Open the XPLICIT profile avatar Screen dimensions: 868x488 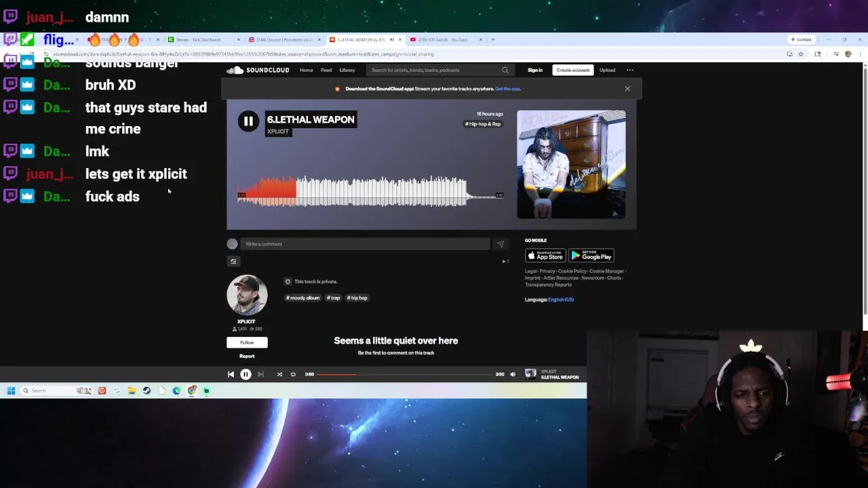[247, 295]
